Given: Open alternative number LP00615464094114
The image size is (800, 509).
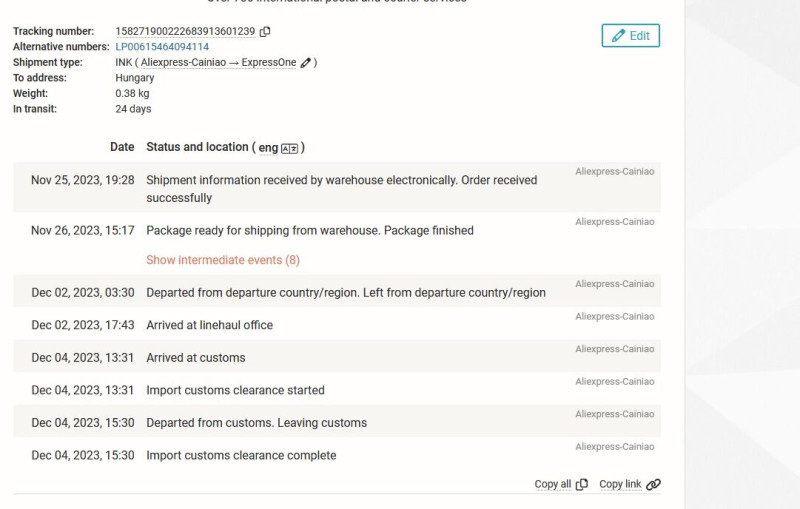Looking at the screenshot, I should (x=162, y=47).
